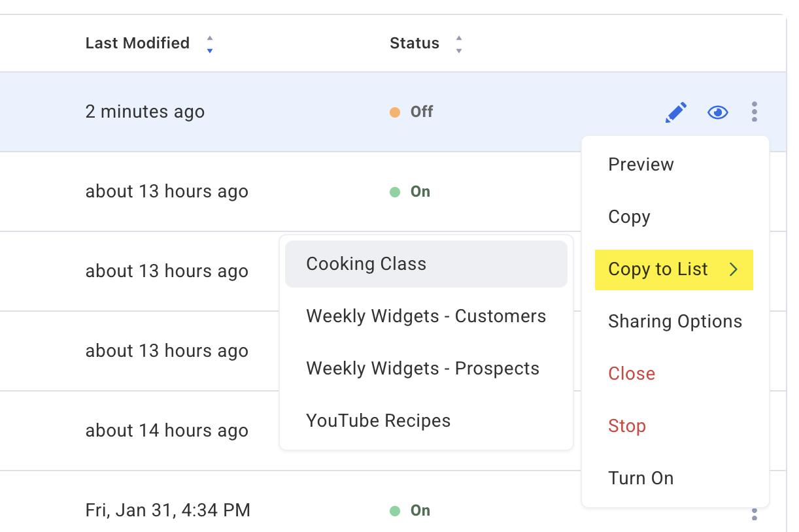799x532 pixels.
Task: Turn On the survey via menu
Action: click(x=641, y=478)
